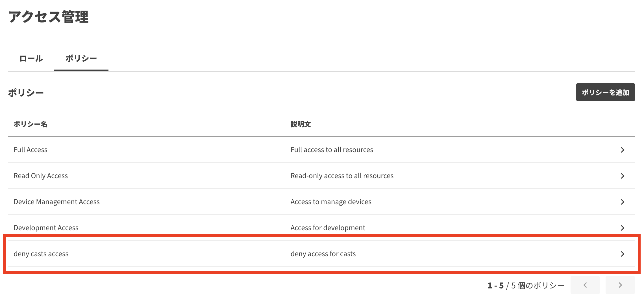644x302 pixels.
Task: Open deny casts access via chevron icon
Action: (x=622, y=254)
